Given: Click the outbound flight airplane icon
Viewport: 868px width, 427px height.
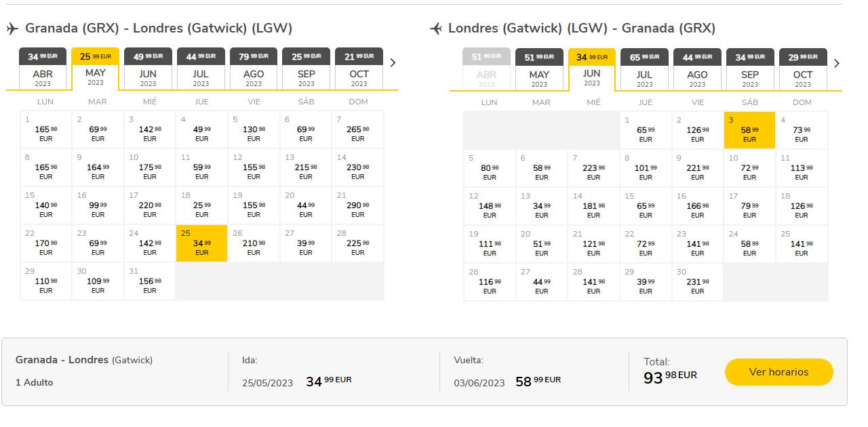Looking at the screenshot, I should 12,28.
